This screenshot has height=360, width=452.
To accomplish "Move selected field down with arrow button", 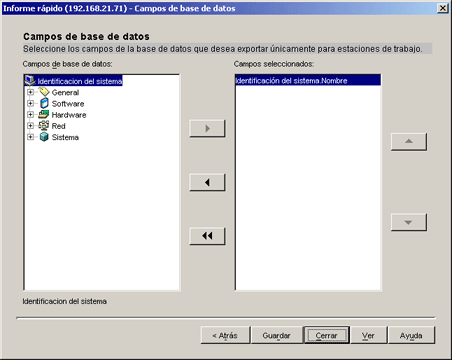I will pos(409,222).
